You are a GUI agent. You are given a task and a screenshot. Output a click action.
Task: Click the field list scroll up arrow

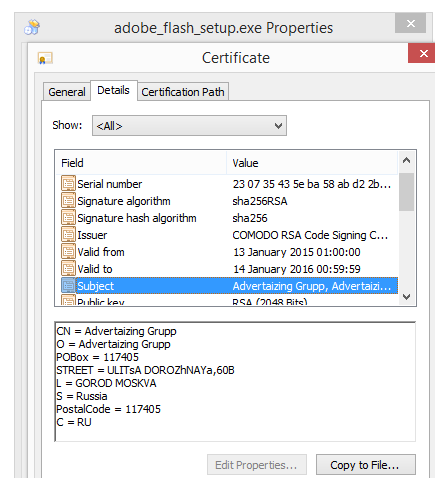(x=406, y=160)
